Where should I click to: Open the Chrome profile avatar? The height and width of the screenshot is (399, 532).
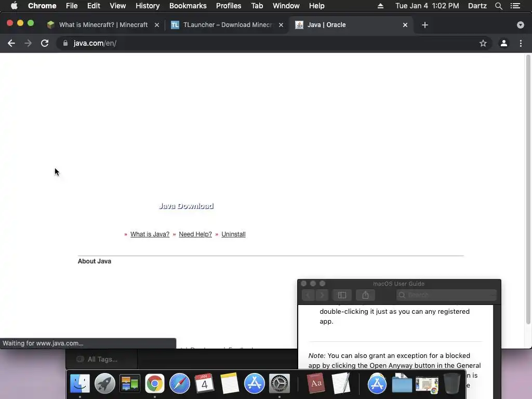coord(504,43)
